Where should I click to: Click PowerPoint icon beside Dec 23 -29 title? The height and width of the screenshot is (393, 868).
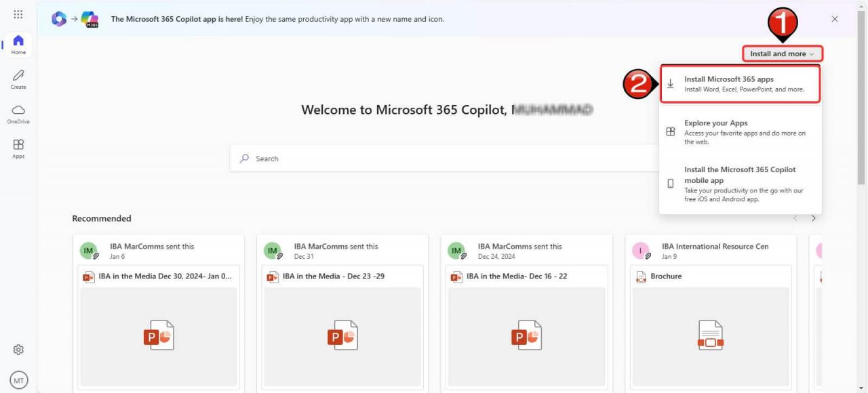point(272,276)
